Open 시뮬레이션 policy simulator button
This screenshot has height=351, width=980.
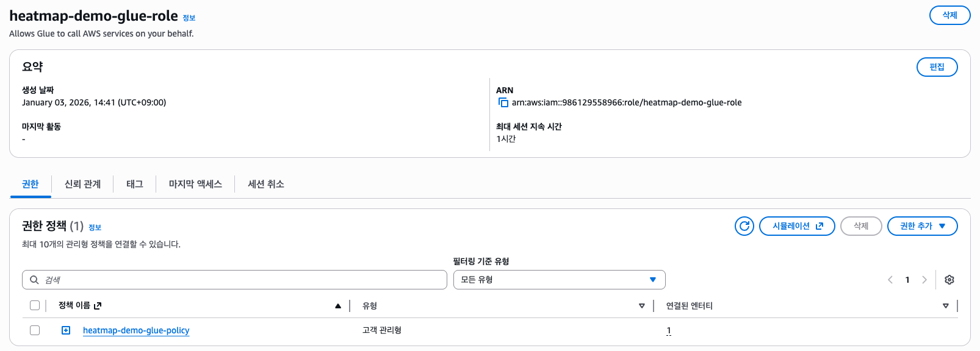(797, 226)
